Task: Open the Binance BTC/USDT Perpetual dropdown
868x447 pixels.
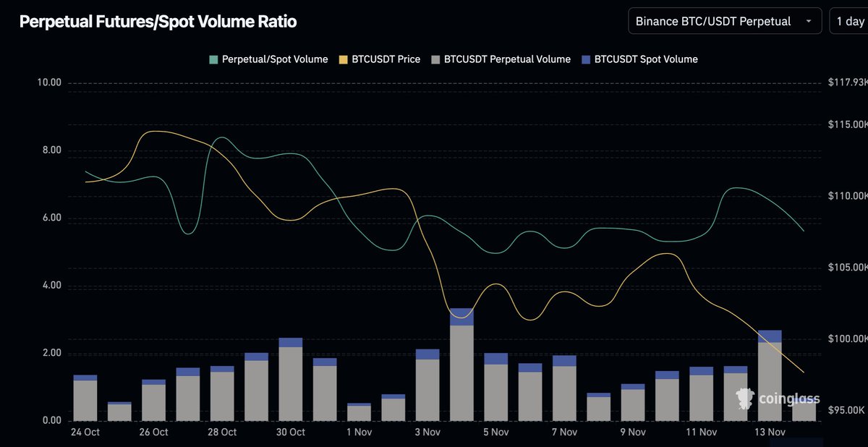Action: point(725,21)
